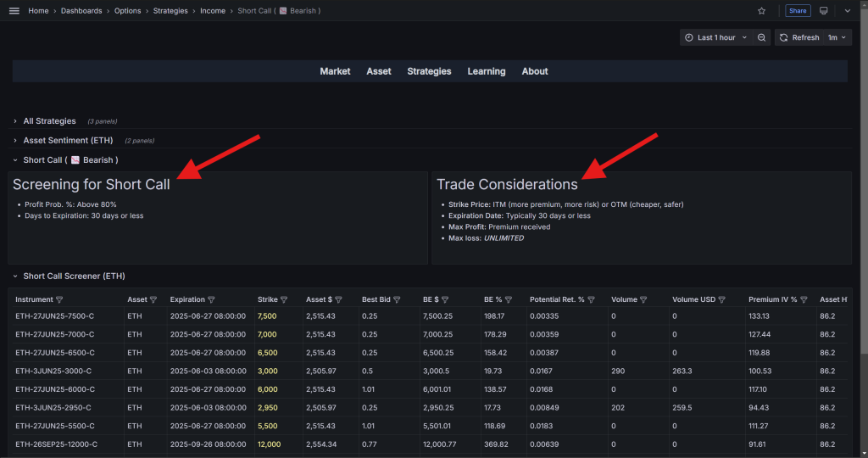Go to Income in the breadcrumb
The width and height of the screenshot is (868, 458).
tap(213, 11)
